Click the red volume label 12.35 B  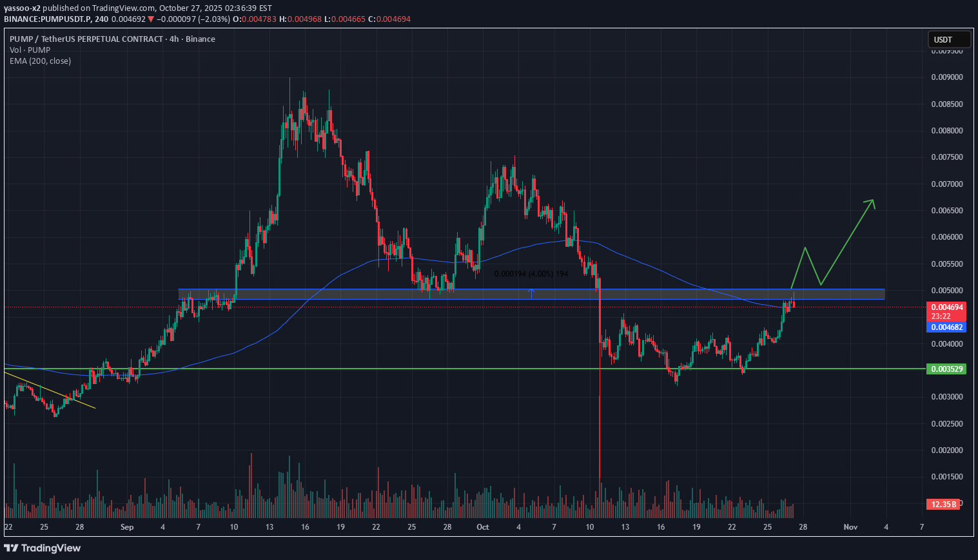(943, 504)
